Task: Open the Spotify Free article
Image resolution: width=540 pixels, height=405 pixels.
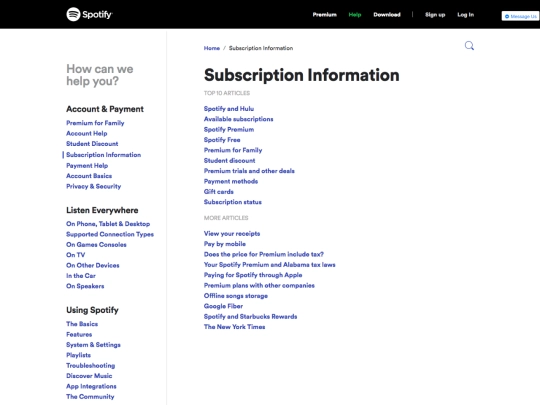Action: (222, 140)
